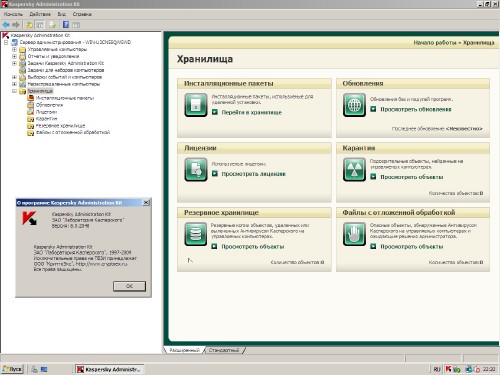Click Kaspersky Administr... taskbar button

click(x=109, y=369)
